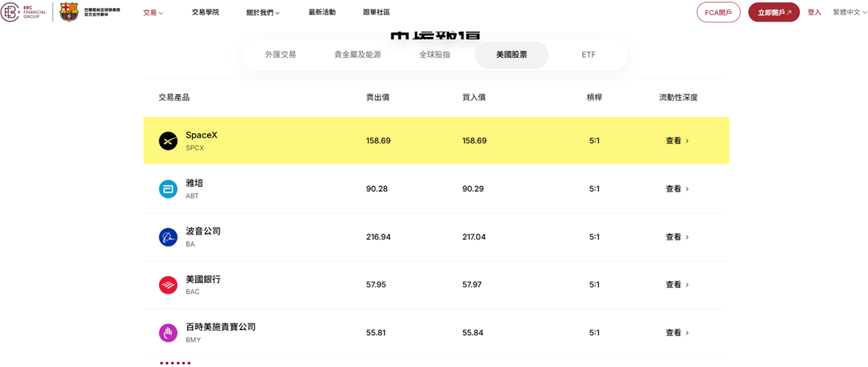View liquidity depth for 雅培
The image size is (868, 367).
(677, 189)
